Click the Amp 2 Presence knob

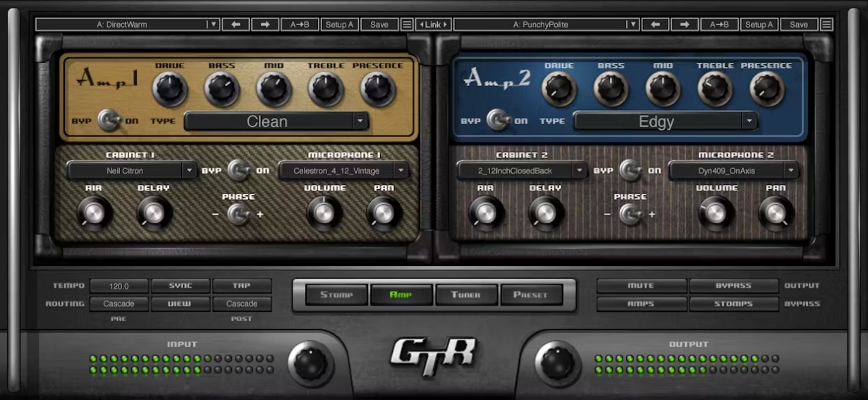coord(766,90)
